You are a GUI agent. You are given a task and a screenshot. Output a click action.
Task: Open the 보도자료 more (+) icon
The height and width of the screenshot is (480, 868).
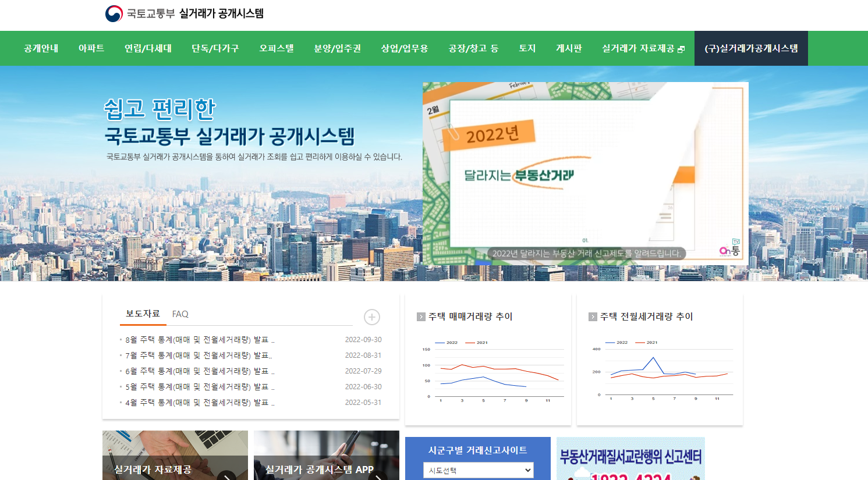point(371,317)
